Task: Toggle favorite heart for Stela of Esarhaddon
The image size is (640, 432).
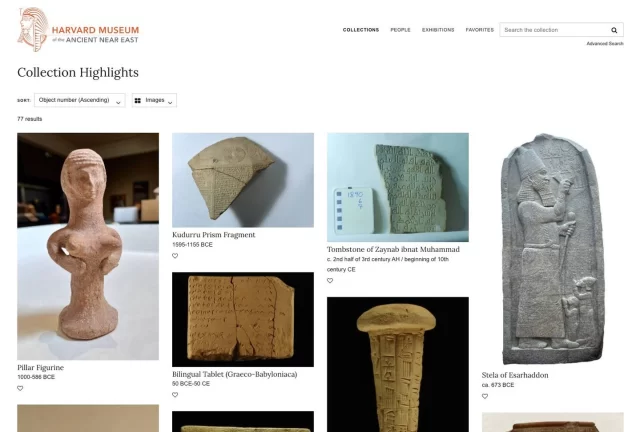Action: click(485, 396)
